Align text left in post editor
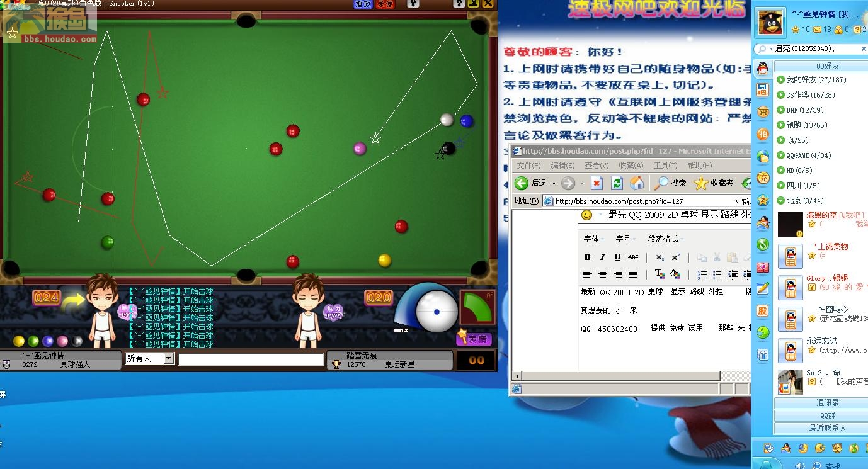 click(x=587, y=274)
